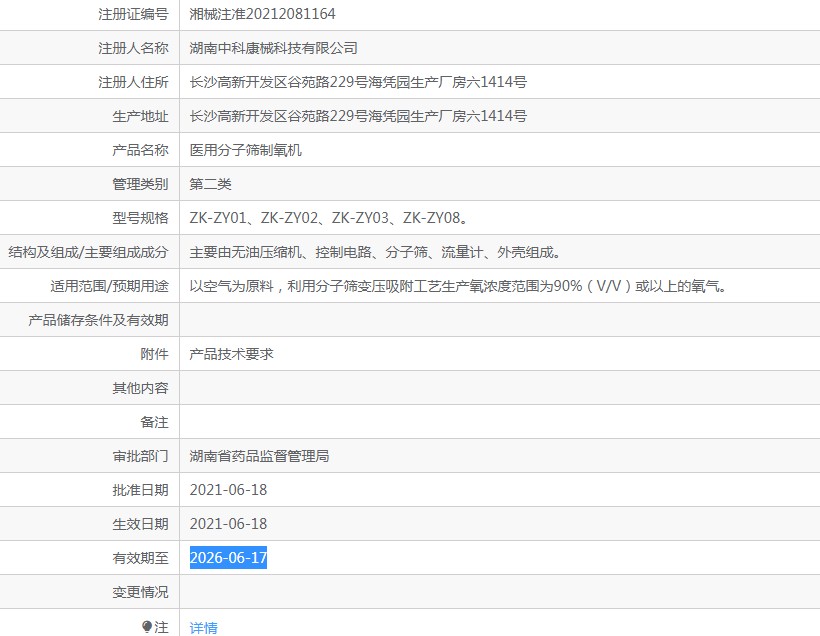Click the 产品技术要求 attachment text
This screenshot has width=820, height=636.
coord(231,354)
